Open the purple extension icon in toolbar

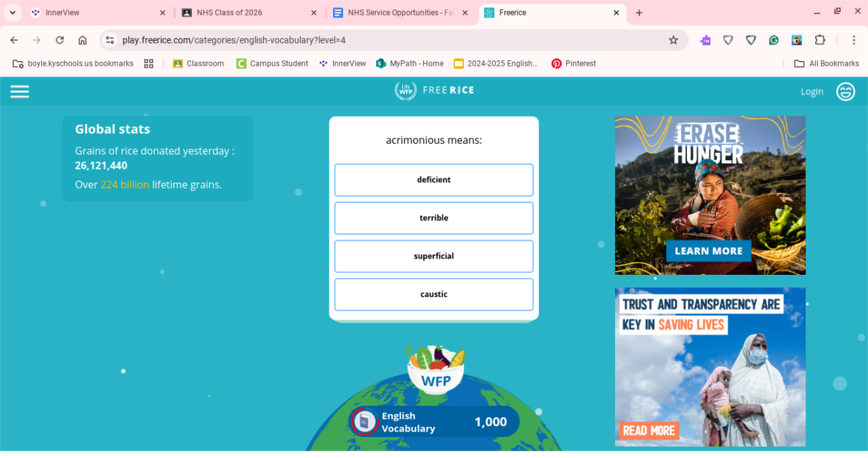click(705, 40)
